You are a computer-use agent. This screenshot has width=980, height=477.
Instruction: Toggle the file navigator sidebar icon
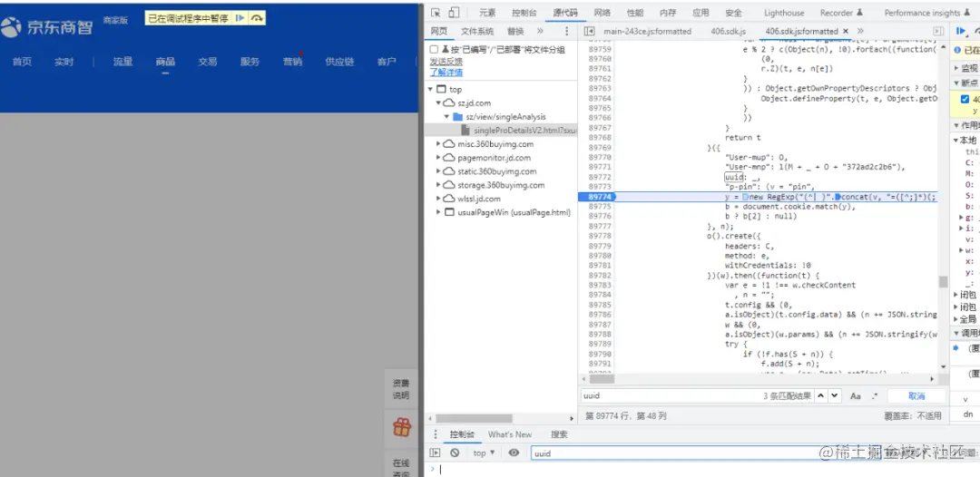pyautogui.click(x=589, y=31)
